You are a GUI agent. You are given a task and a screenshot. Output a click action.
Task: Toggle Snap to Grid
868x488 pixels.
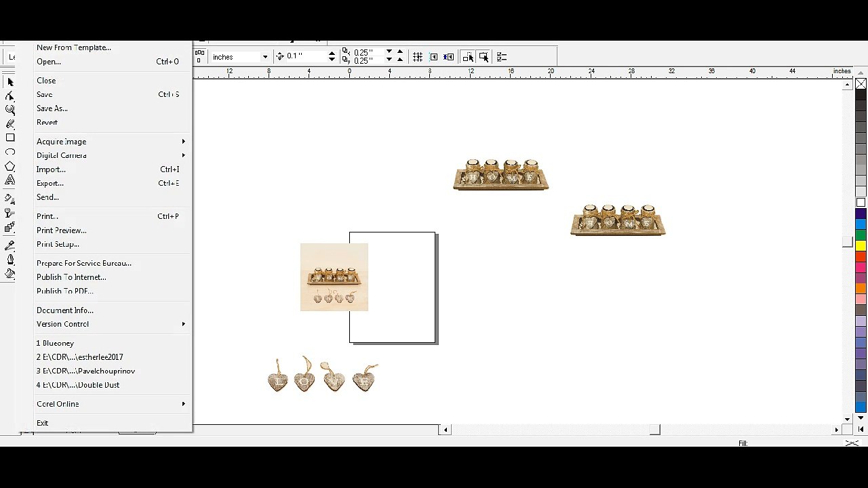(x=418, y=57)
